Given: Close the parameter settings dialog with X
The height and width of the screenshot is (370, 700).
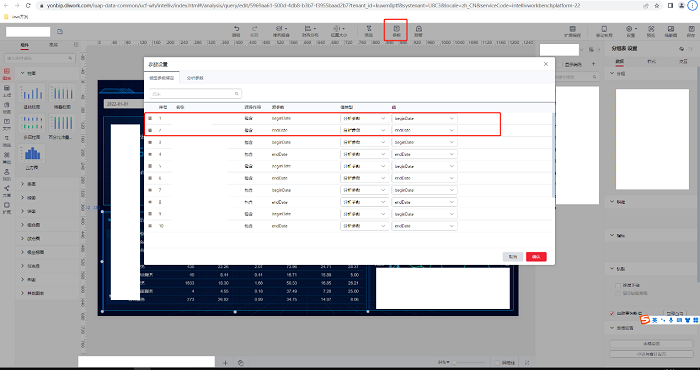Looking at the screenshot, I should [x=546, y=64].
